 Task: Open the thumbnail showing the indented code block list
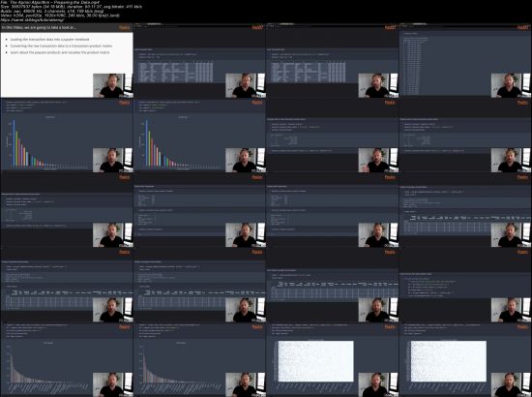point(465,285)
